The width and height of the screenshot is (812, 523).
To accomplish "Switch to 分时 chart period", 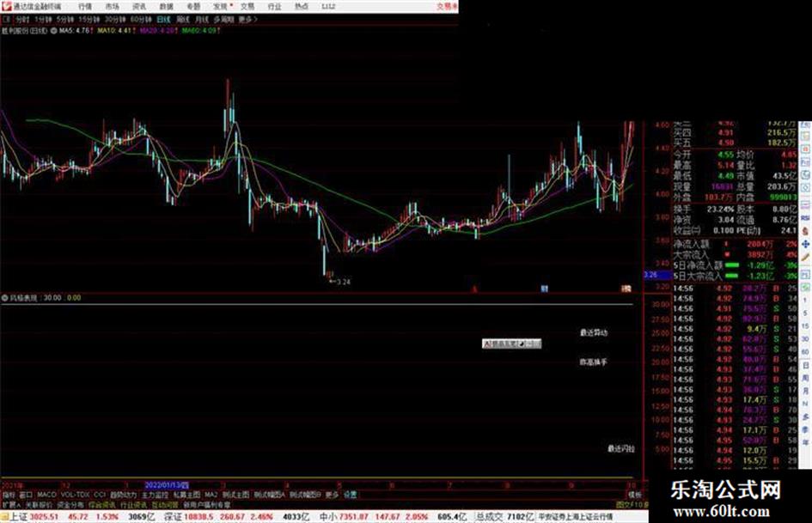I will coord(22,19).
